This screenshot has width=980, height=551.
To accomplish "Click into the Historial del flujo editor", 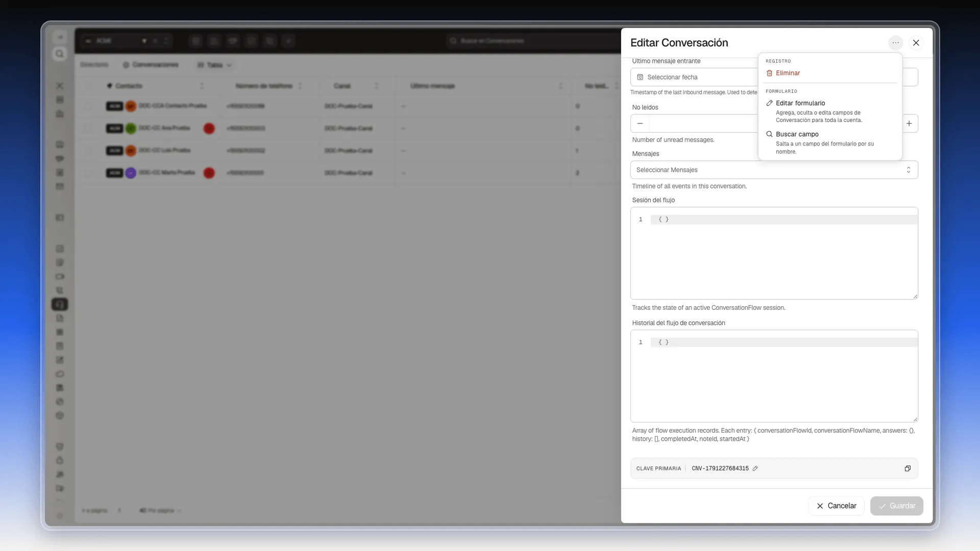I will pos(774,376).
